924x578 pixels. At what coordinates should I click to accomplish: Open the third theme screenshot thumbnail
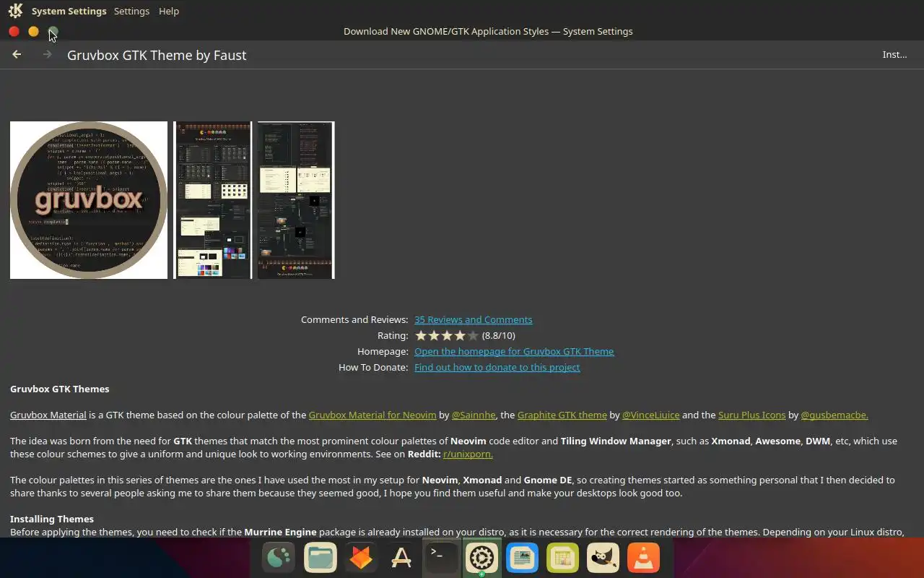pos(296,200)
